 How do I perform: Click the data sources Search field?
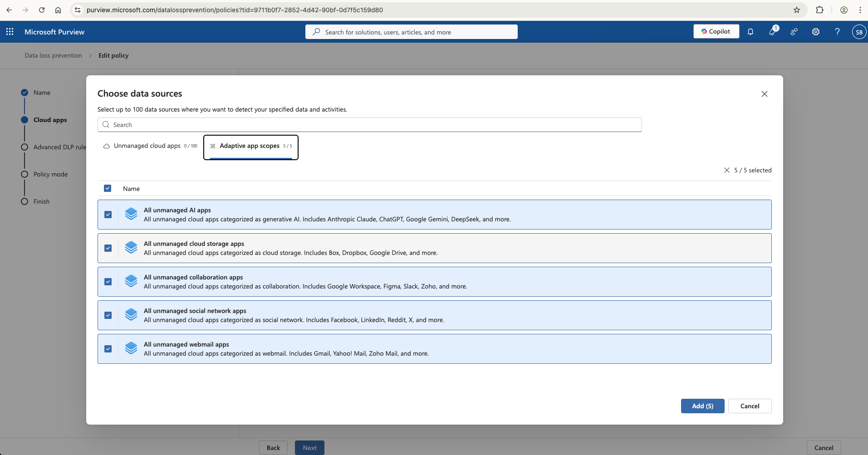tap(369, 125)
